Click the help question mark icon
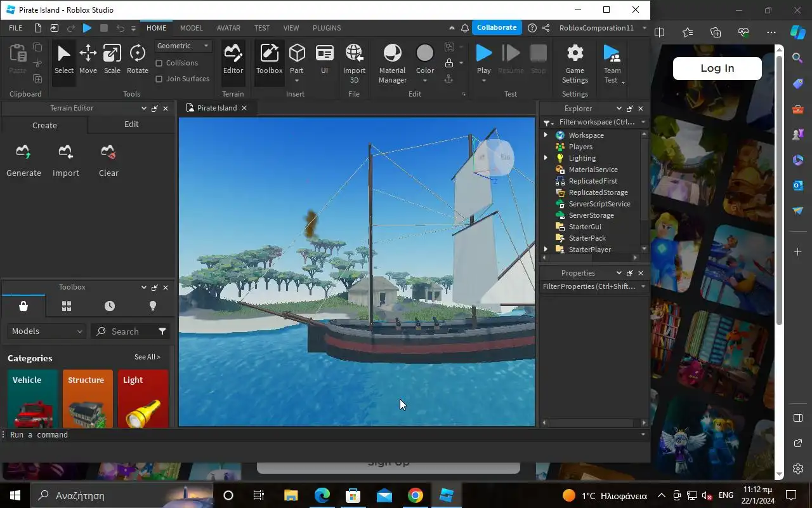The height and width of the screenshot is (508, 812). 532,28
